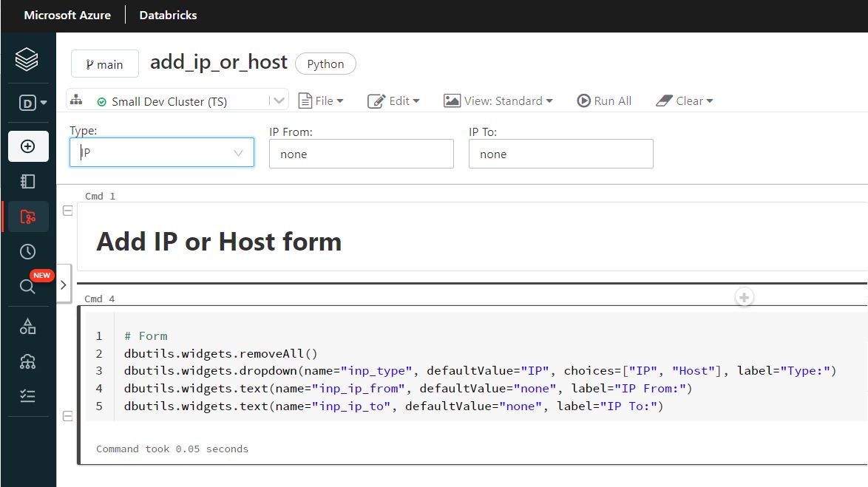Click the Python language badge
Screen dimensions: 868x487
click(x=325, y=64)
